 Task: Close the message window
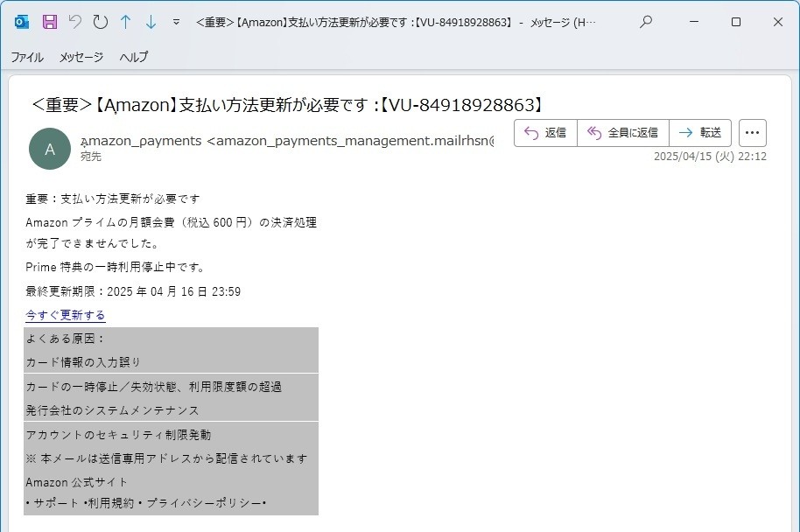tap(777, 22)
